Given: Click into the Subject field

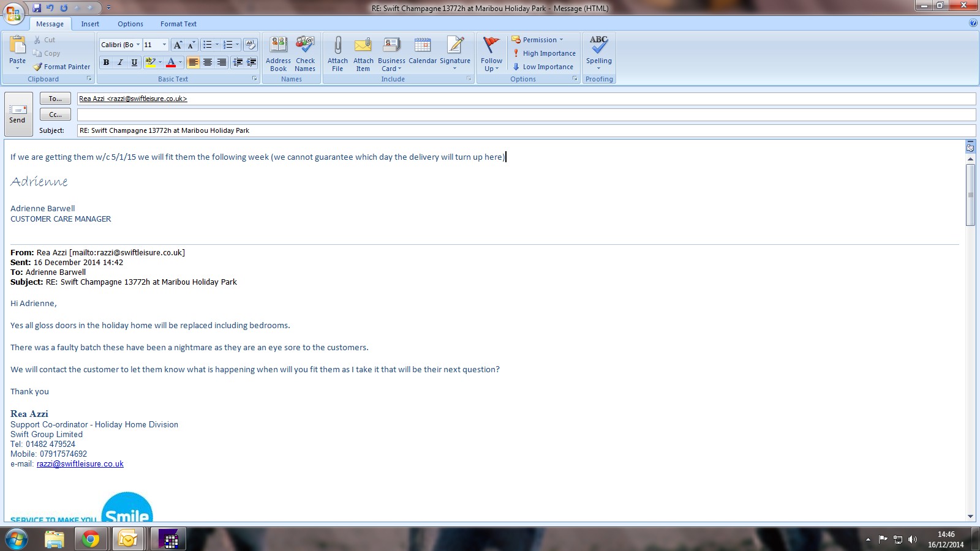Looking at the screenshot, I should 526,130.
